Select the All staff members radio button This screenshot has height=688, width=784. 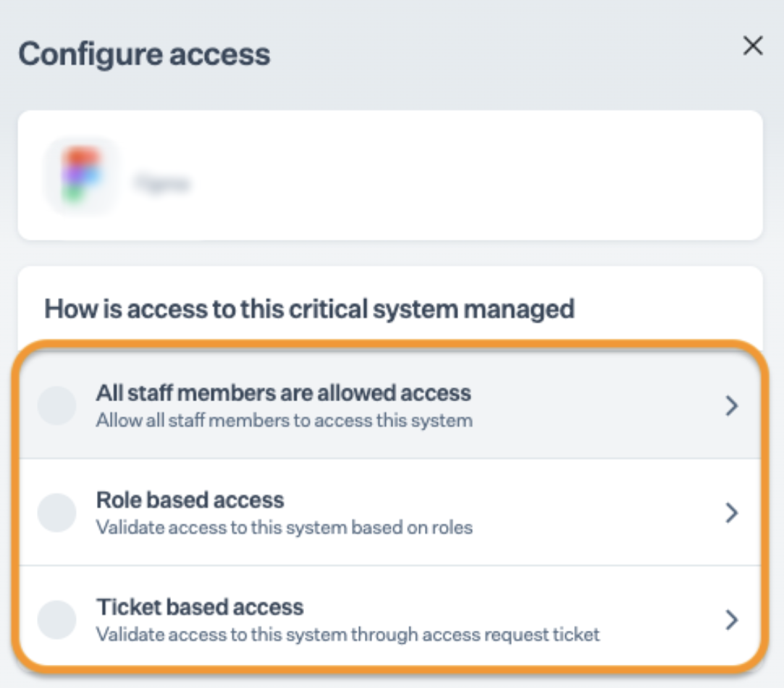tap(56, 406)
